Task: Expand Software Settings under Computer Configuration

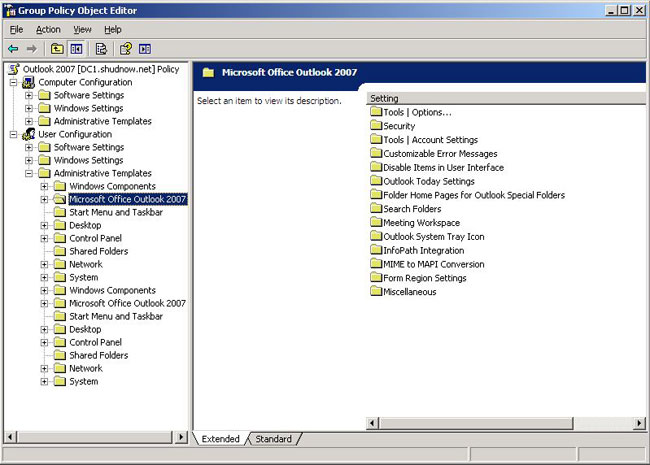Action: click(29, 95)
